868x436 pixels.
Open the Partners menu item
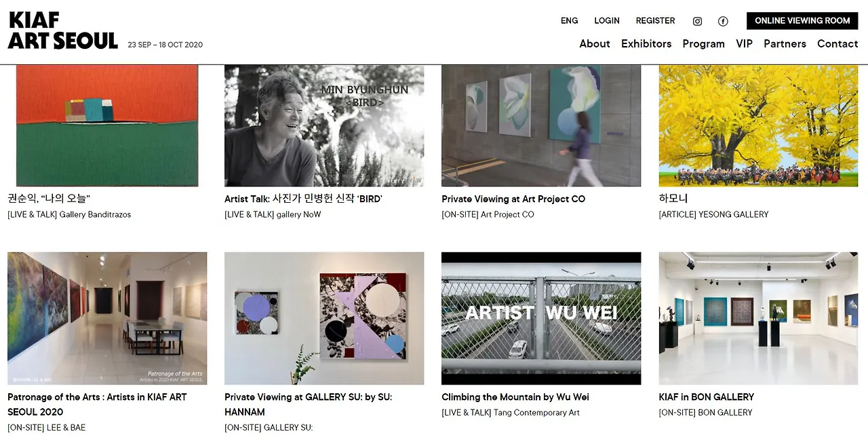pyautogui.click(x=785, y=43)
